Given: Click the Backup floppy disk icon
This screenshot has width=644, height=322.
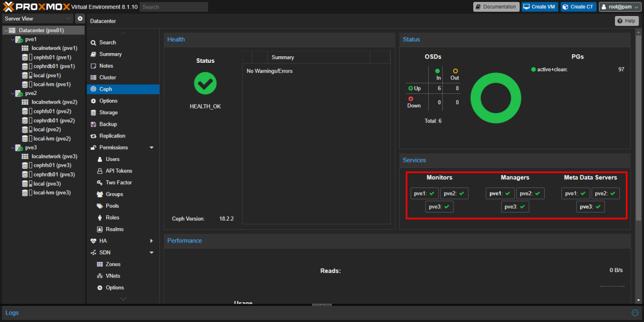Looking at the screenshot, I should pyautogui.click(x=93, y=124).
